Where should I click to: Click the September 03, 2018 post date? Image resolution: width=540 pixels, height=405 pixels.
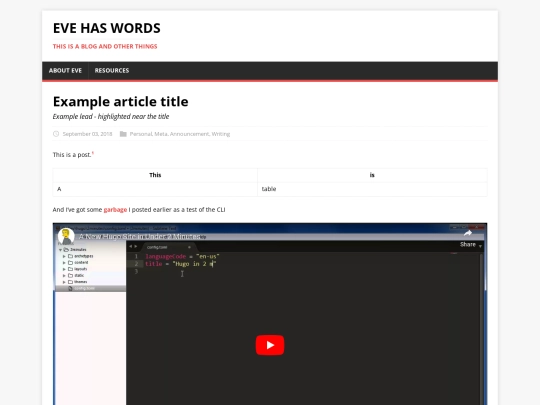click(87, 134)
